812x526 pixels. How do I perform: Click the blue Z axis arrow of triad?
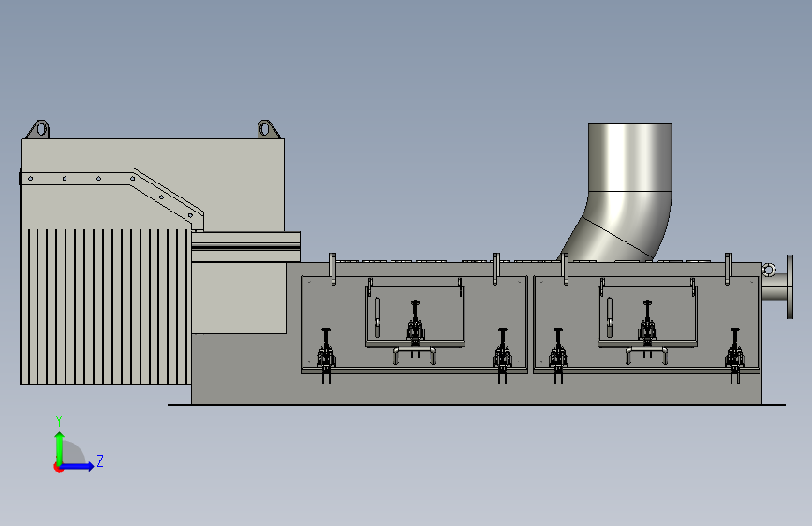(78, 466)
